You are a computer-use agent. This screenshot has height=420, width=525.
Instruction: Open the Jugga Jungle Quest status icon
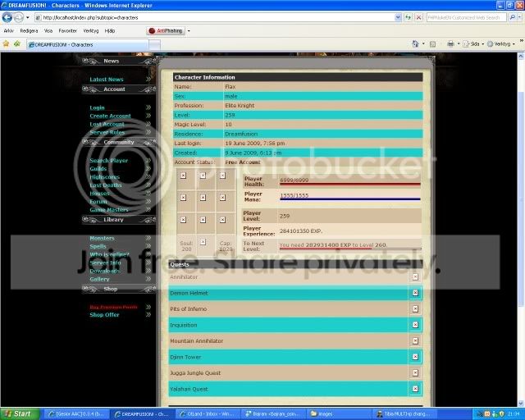coord(415,372)
